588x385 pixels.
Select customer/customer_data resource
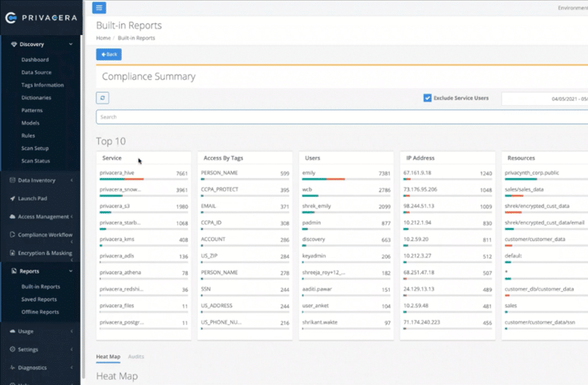click(x=546, y=241)
